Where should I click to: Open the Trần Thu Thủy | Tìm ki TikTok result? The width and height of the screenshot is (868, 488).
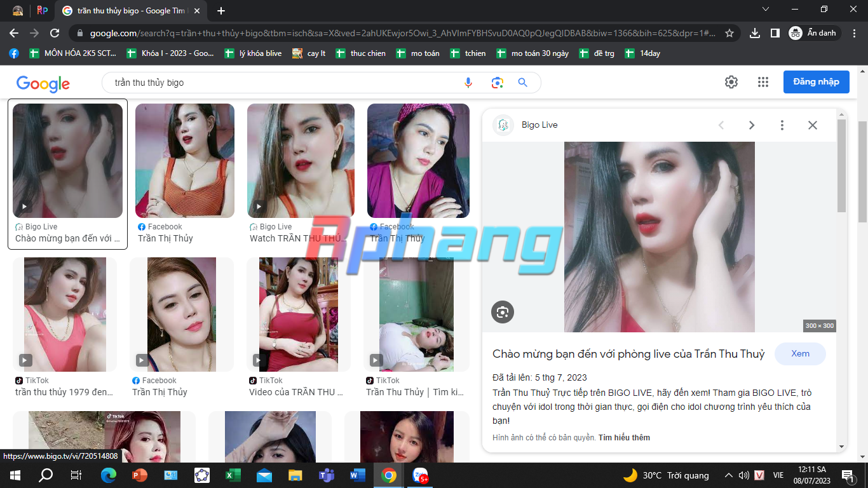(416, 315)
